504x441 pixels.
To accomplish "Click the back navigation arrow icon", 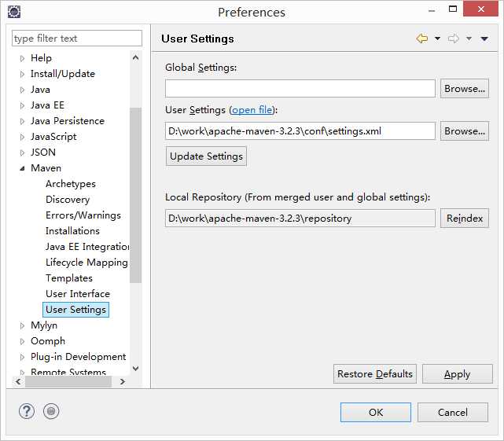I will 422,39.
